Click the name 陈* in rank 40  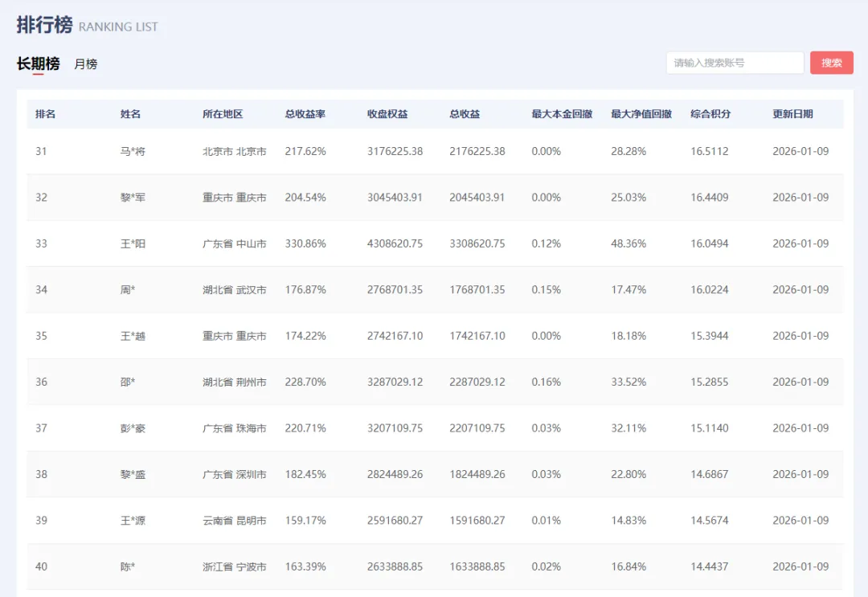(128, 566)
